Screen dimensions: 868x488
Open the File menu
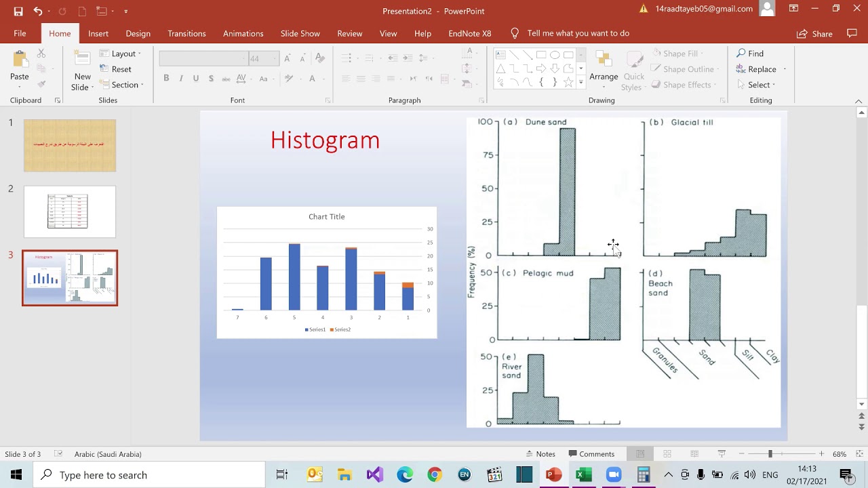[x=20, y=33]
